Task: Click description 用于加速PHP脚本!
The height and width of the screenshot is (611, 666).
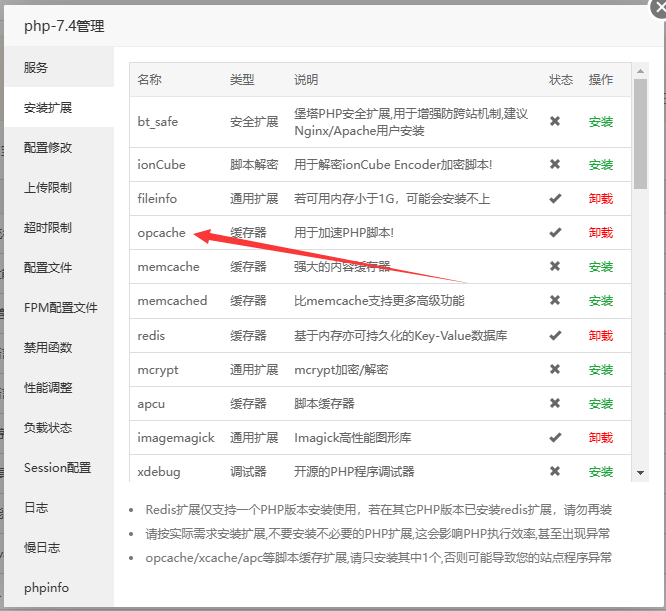Action: (x=344, y=232)
